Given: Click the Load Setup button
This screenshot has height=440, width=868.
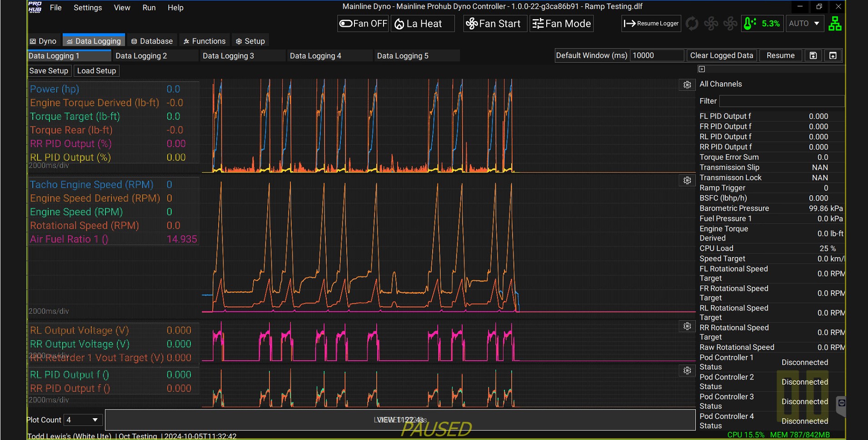Looking at the screenshot, I should (x=96, y=71).
